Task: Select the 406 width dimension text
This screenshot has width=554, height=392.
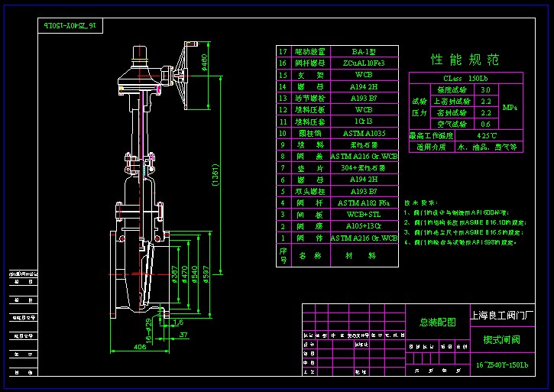Action: click(141, 347)
